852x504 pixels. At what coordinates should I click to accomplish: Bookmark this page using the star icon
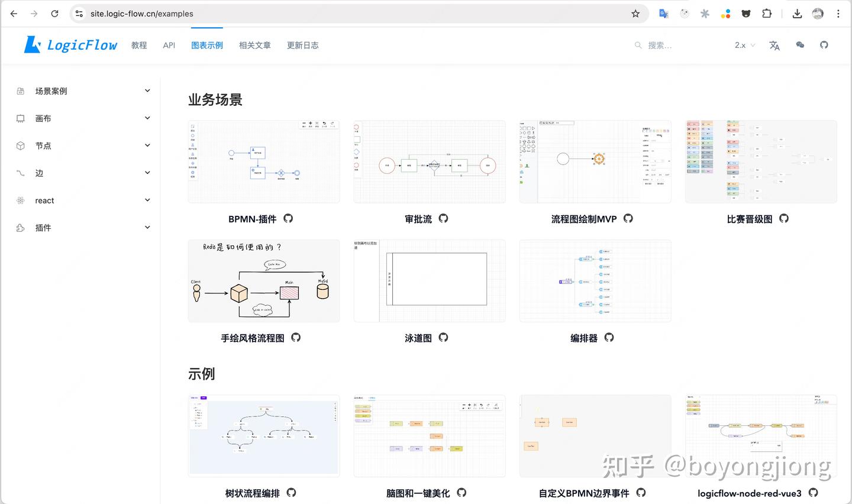click(636, 13)
